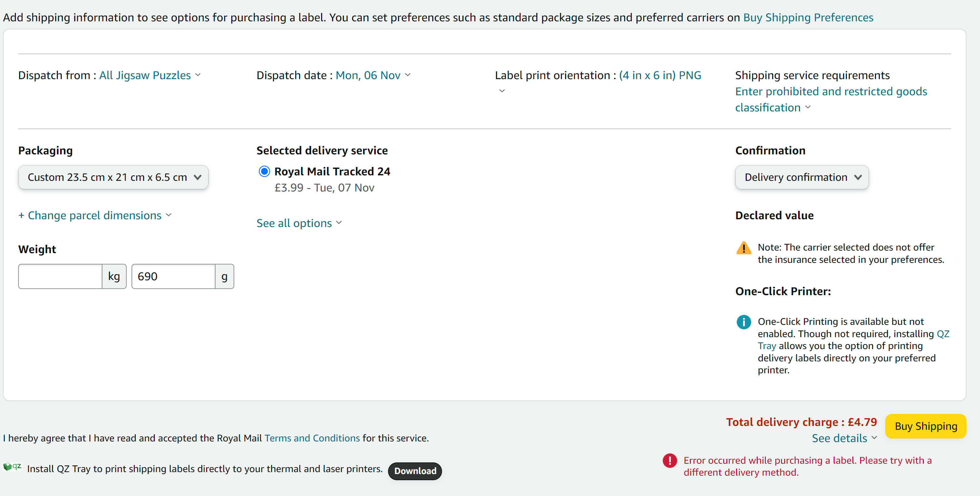
Task: Click the yellow warning triangle icon
Action: click(743, 248)
